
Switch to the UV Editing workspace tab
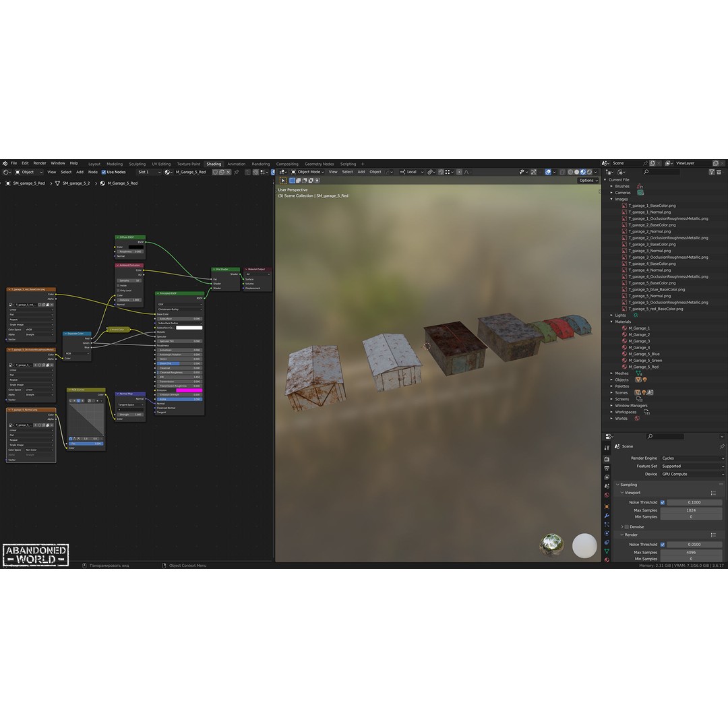161,164
